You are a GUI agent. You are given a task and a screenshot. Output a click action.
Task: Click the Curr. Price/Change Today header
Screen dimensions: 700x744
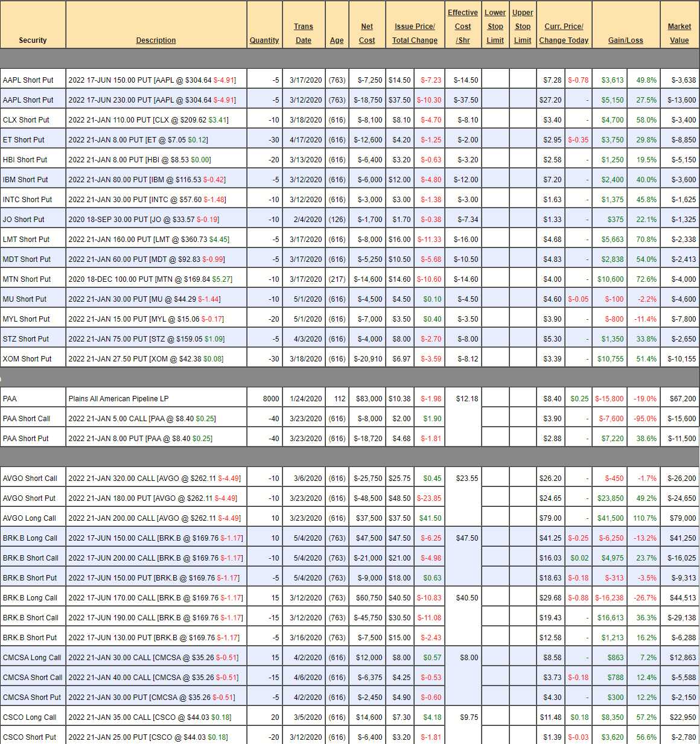(564, 33)
